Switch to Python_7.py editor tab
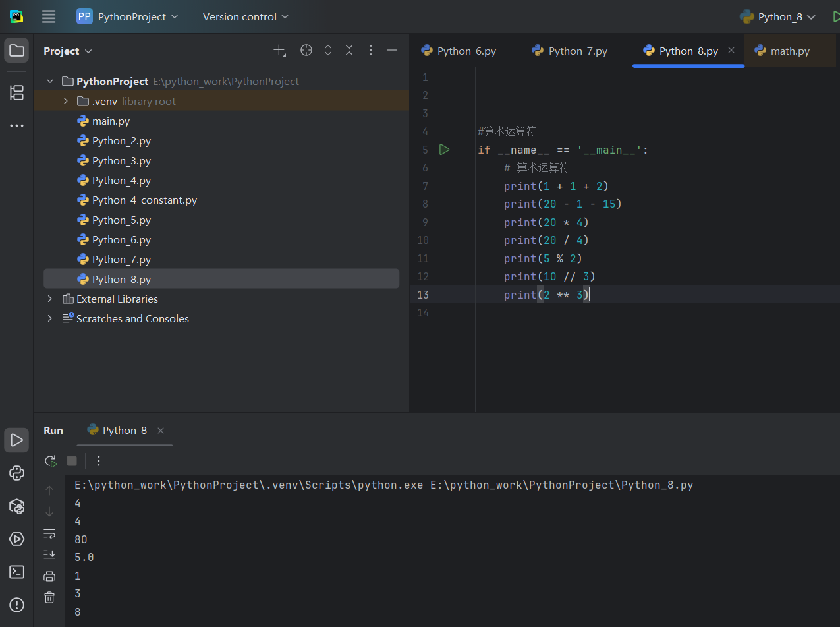Screen dimensions: 840x627 (x=571, y=51)
